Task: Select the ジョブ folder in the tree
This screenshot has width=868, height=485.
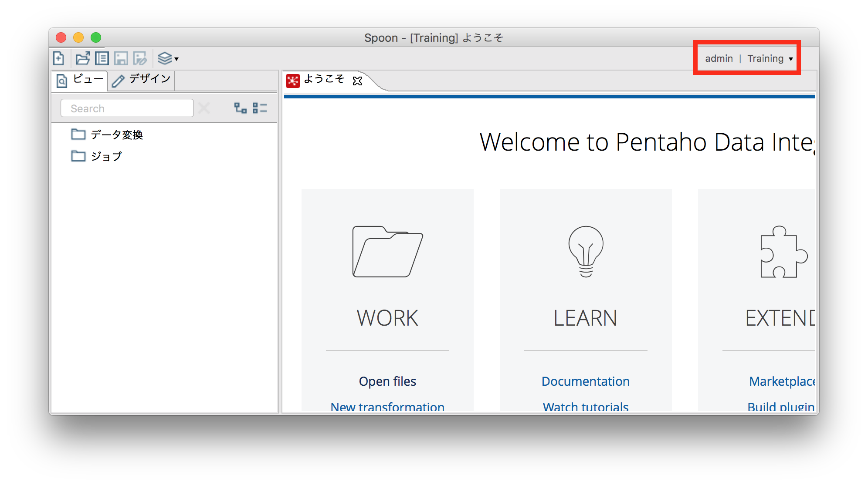Action: click(x=97, y=156)
